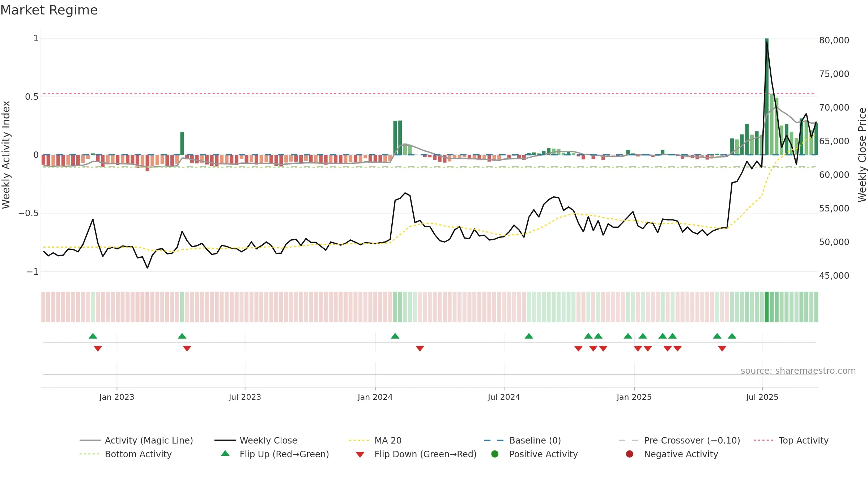Click the MA 20 legend label
The height and width of the screenshot is (488, 868).
click(x=388, y=440)
